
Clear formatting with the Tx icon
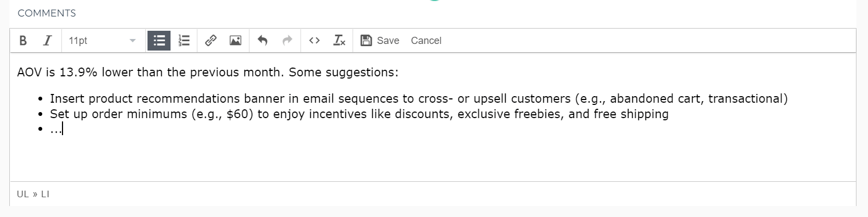point(339,41)
